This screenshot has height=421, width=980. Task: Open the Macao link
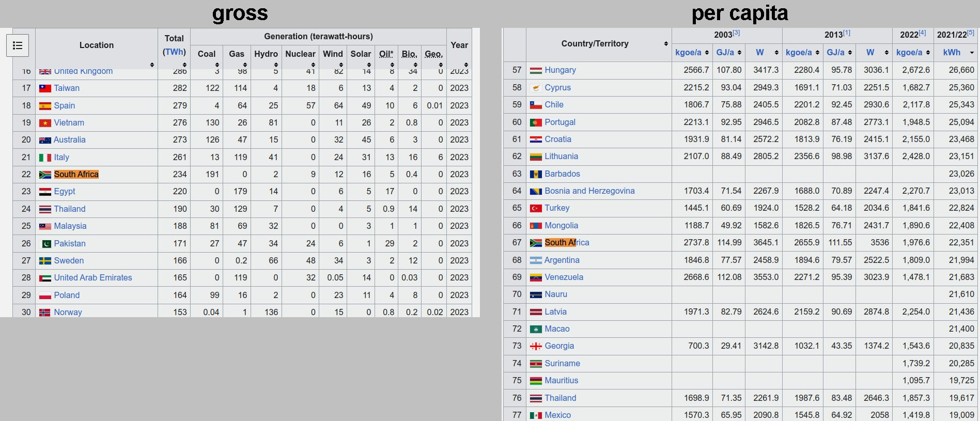[x=557, y=329]
